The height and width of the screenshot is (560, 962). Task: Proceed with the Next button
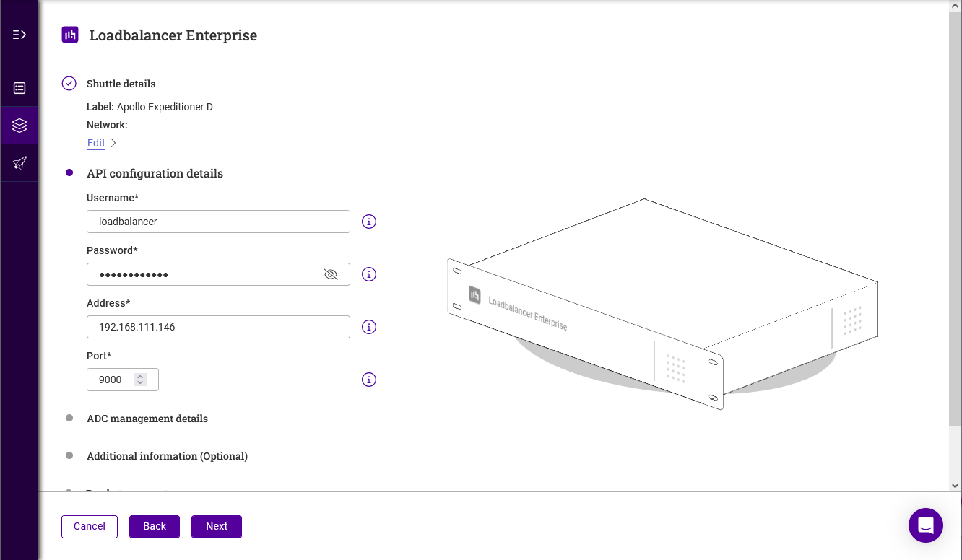pyautogui.click(x=217, y=526)
